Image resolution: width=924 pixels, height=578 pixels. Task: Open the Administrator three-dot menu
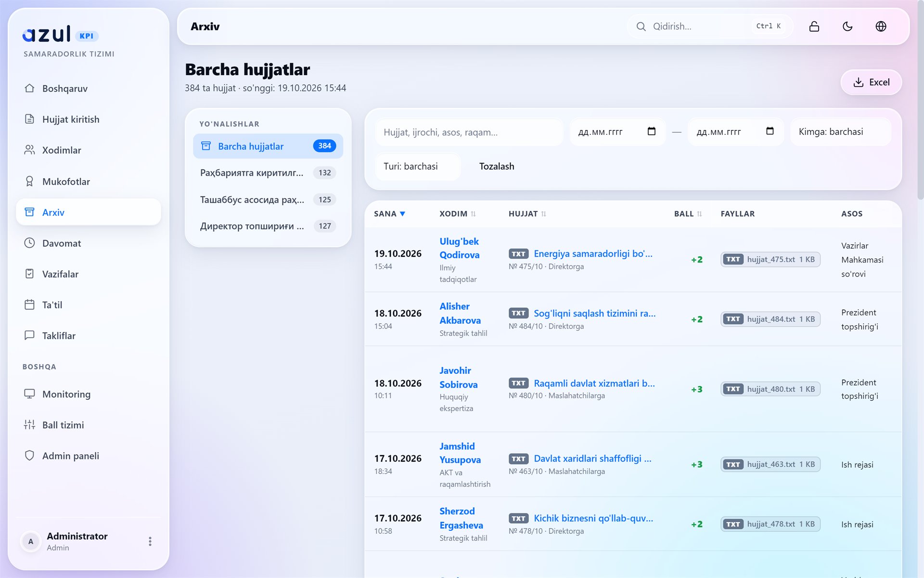(x=150, y=541)
